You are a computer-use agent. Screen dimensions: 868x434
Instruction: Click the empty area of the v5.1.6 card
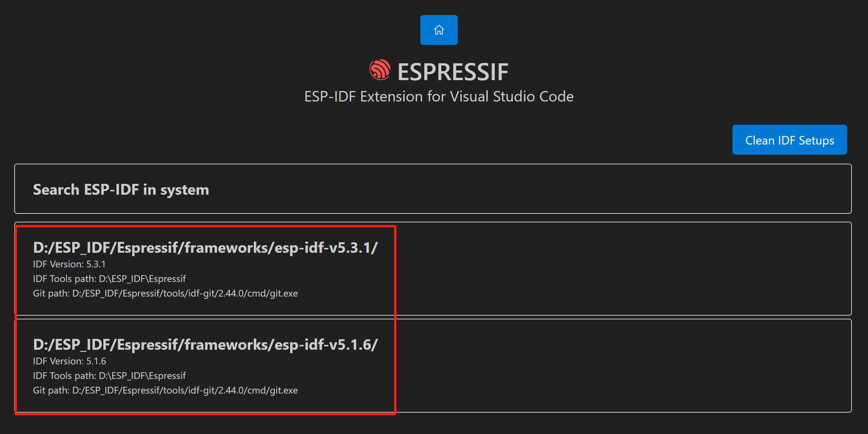tap(599, 366)
